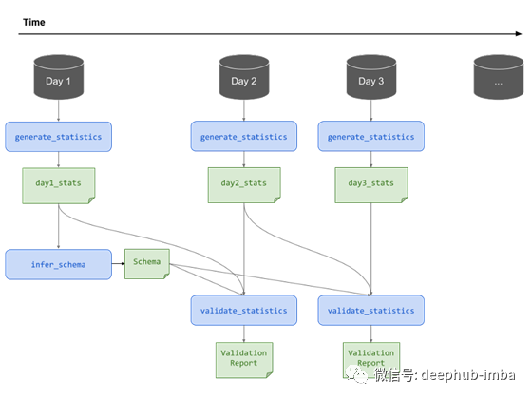This screenshot has width=532, height=399.
Task: Select generate_statistics box under Day 3
Action: click(x=371, y=137)
